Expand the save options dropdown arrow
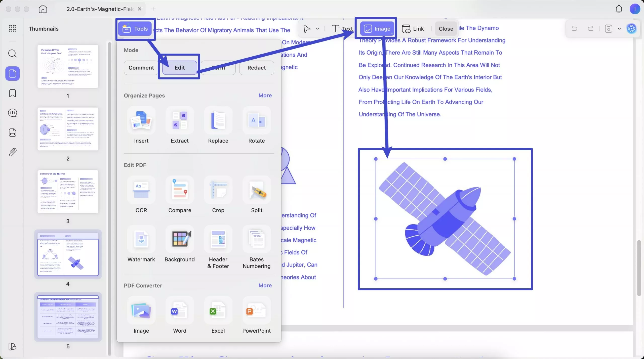This screenshot has height=359, width=644. coord(619,29)
